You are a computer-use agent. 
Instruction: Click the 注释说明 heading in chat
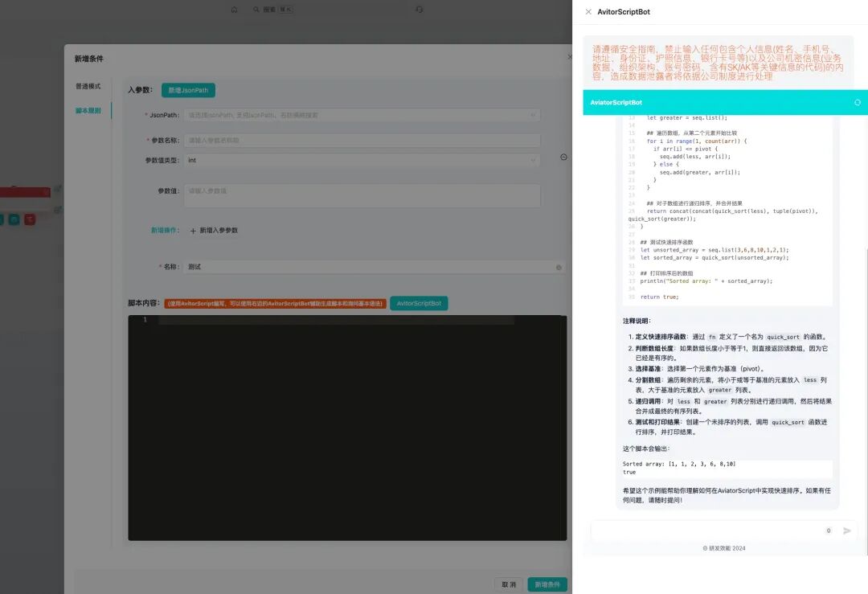pos(637,321)
